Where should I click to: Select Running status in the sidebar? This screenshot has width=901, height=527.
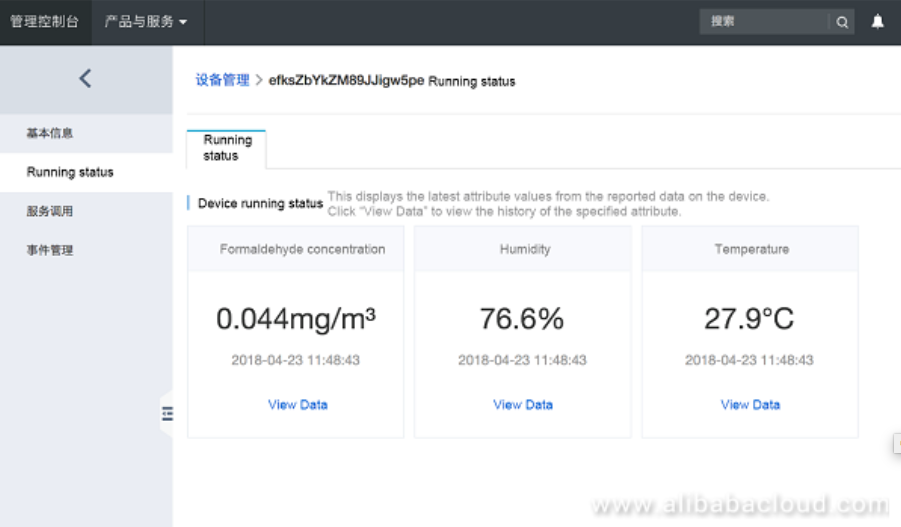70,172
